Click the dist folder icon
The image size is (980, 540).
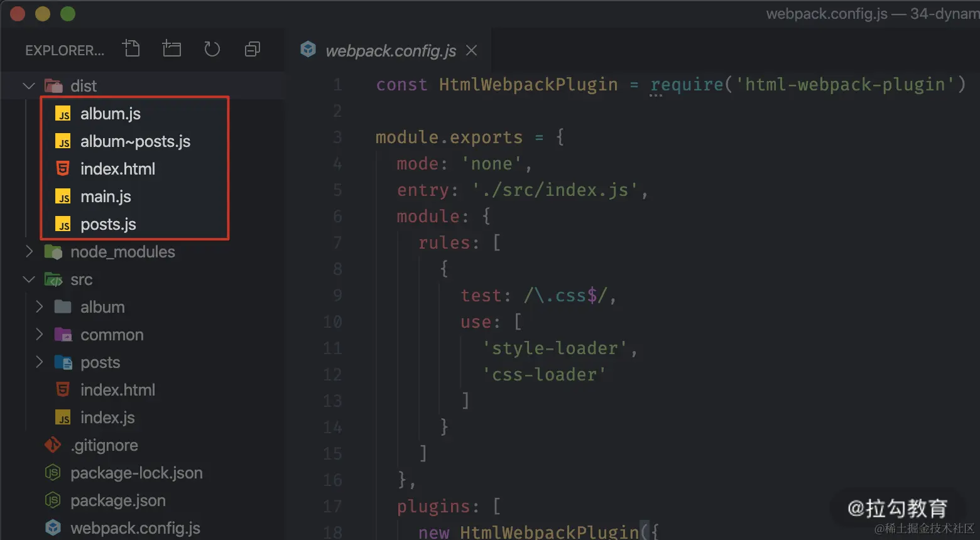[53, 86]
